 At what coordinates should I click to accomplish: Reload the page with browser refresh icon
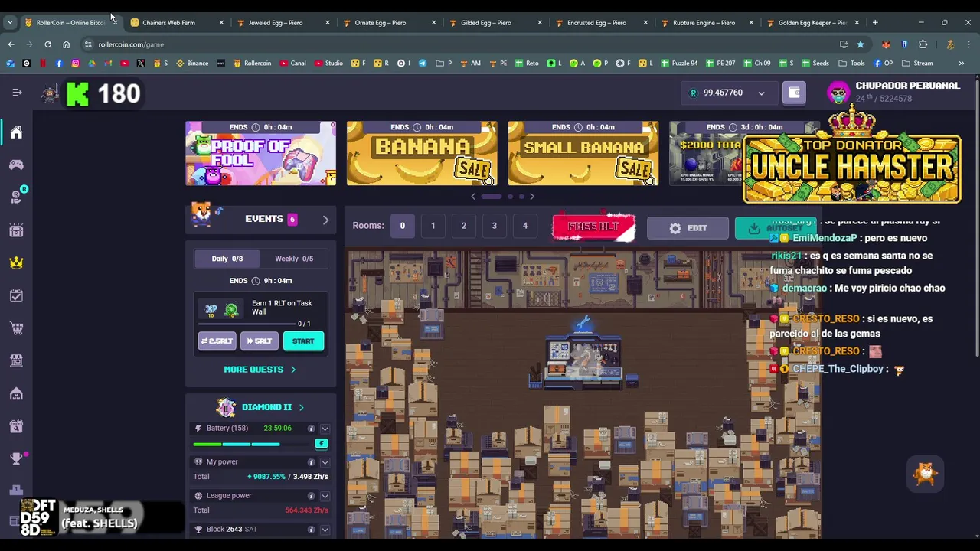click(47, 44)
